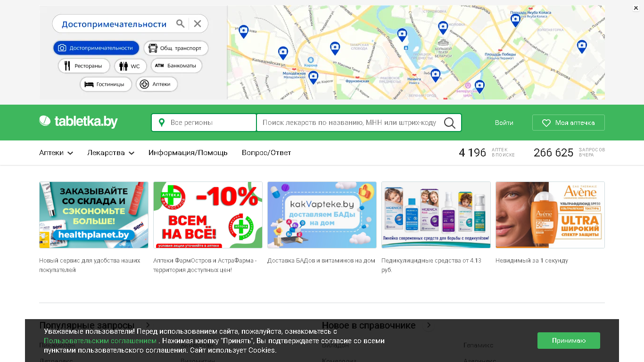The width and height of the screenshot is (644, 362).
Task: Select the Общ. транспорт filter chip
Action: pyautogui.click(x=176, y=48)
